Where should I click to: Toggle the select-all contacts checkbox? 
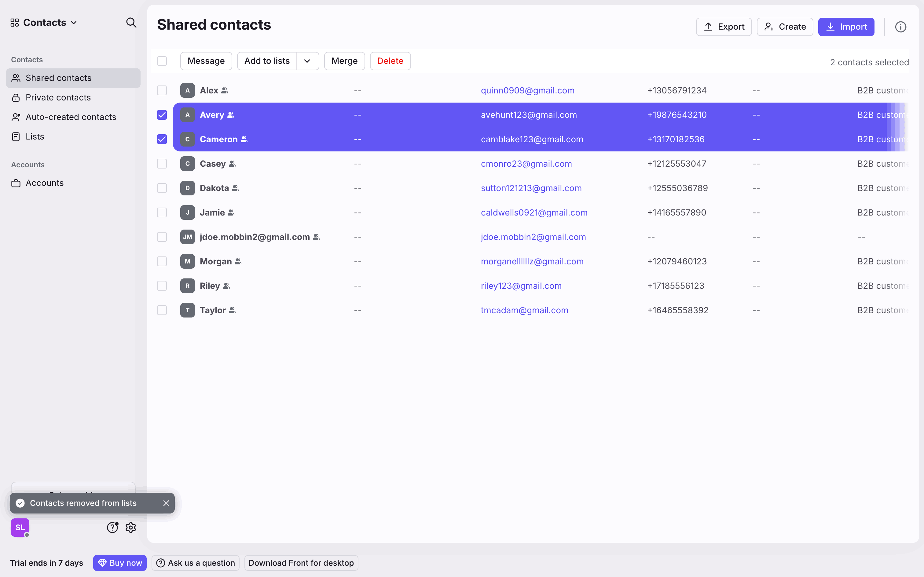tap(162, 61)
